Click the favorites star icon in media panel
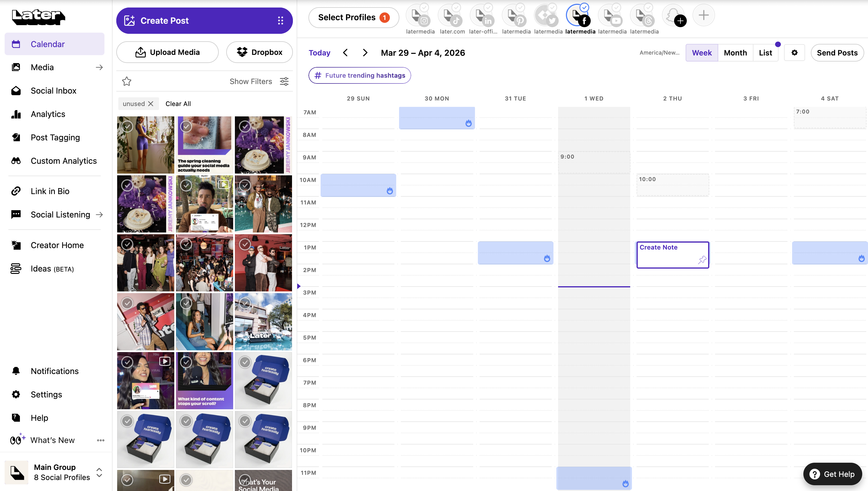Image resolution: width=868 pixels, height=491 pixels. (x=127, y=81)
